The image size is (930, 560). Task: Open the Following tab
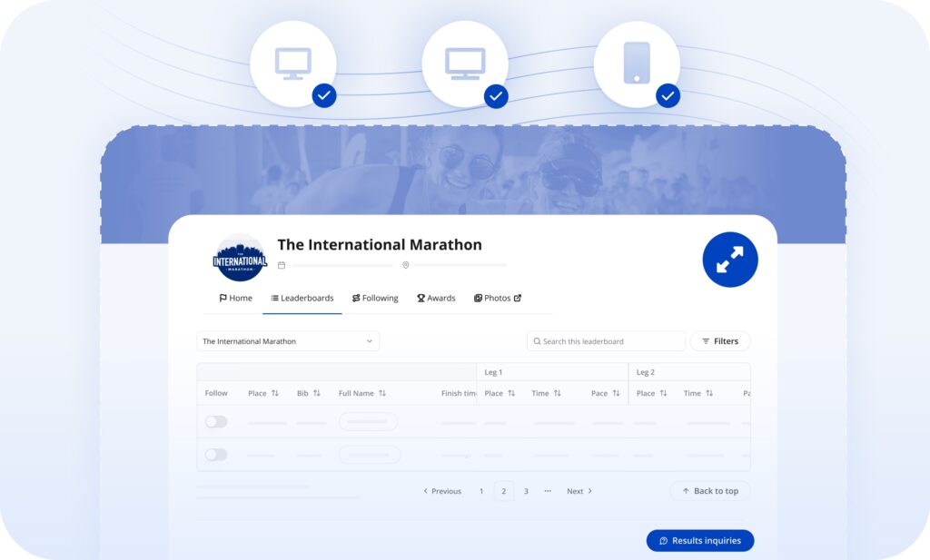click(375, 298)
